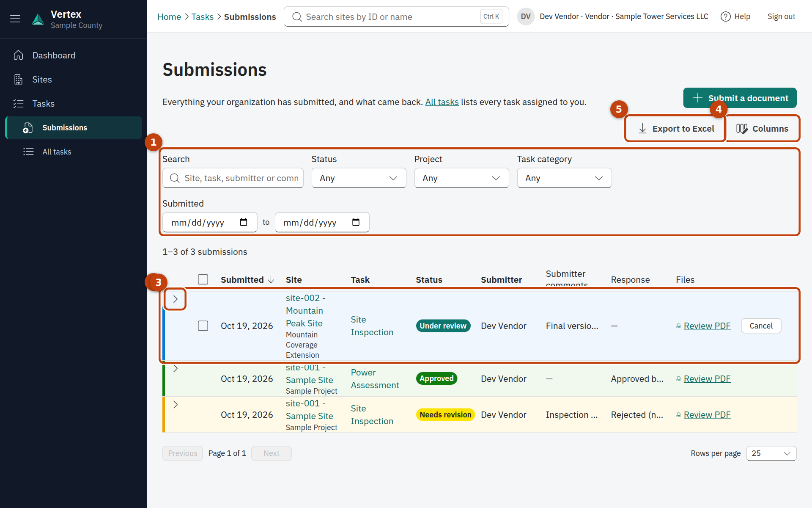Click the sort arrow on Submitted column
Screen dimensions: 812x508
[x=271, y=280]
